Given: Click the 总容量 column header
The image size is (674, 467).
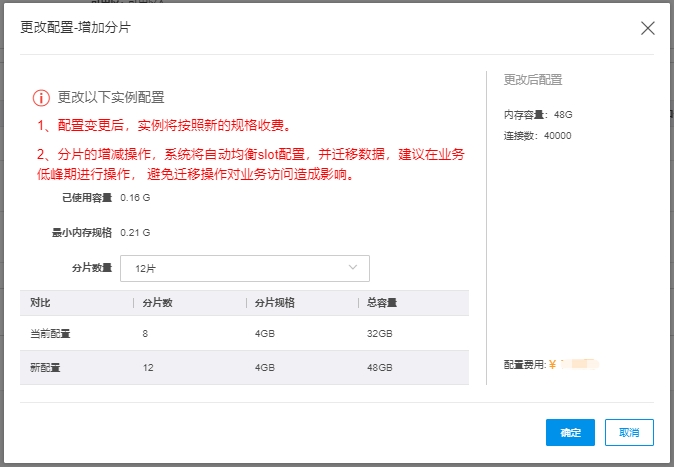Looking at the screenshot, I should click(382, 303).
